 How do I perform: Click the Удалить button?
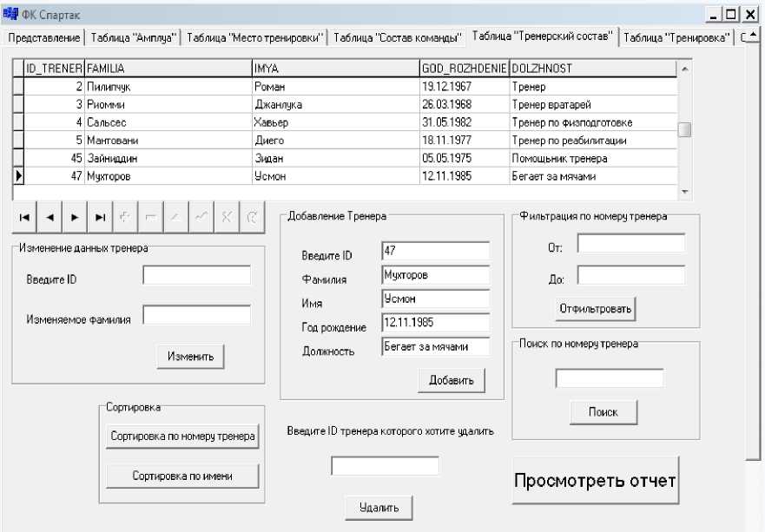(x=379, y=508)
